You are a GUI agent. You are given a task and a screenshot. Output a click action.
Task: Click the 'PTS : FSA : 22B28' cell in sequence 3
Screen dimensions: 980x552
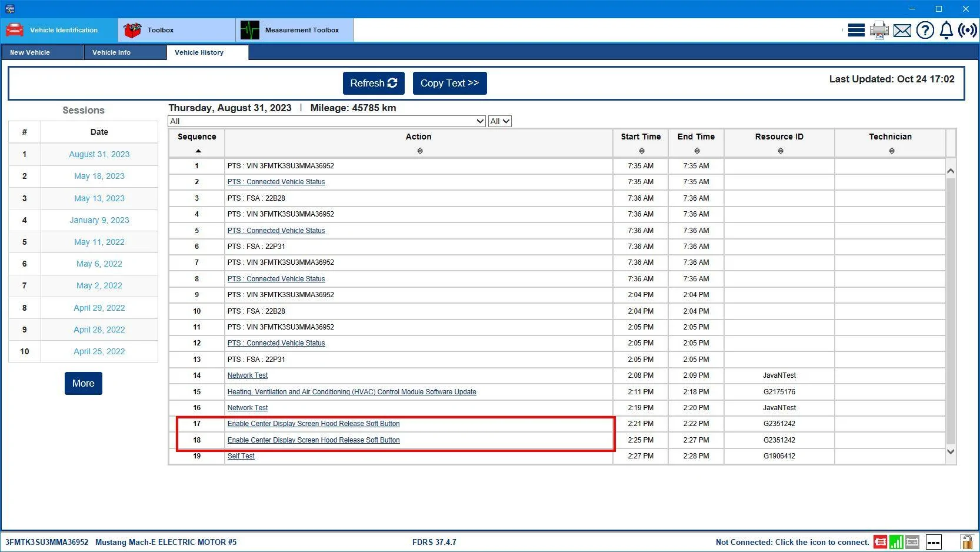coord(418,198)
